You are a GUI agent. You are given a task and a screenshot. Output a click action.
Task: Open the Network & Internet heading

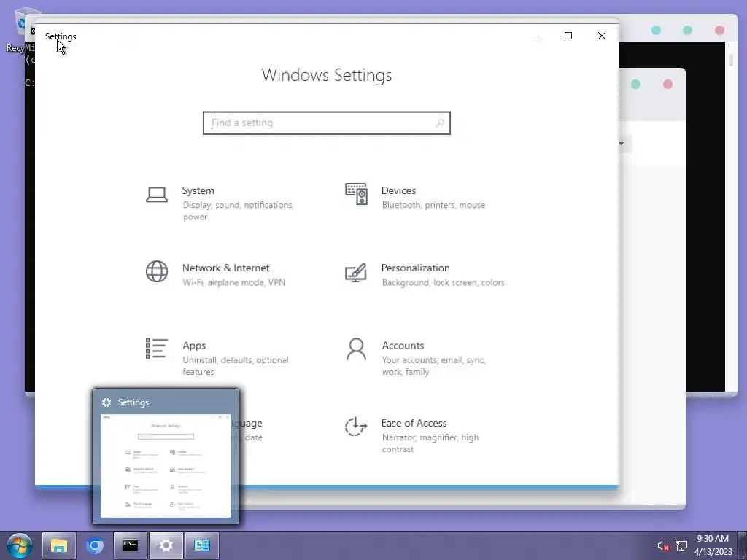[x=225, y=268]
